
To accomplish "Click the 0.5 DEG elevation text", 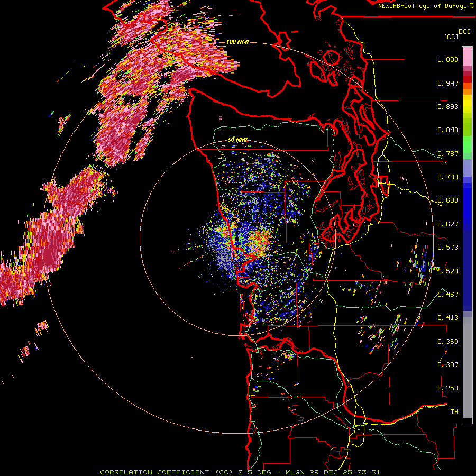I will coord(256,472).
